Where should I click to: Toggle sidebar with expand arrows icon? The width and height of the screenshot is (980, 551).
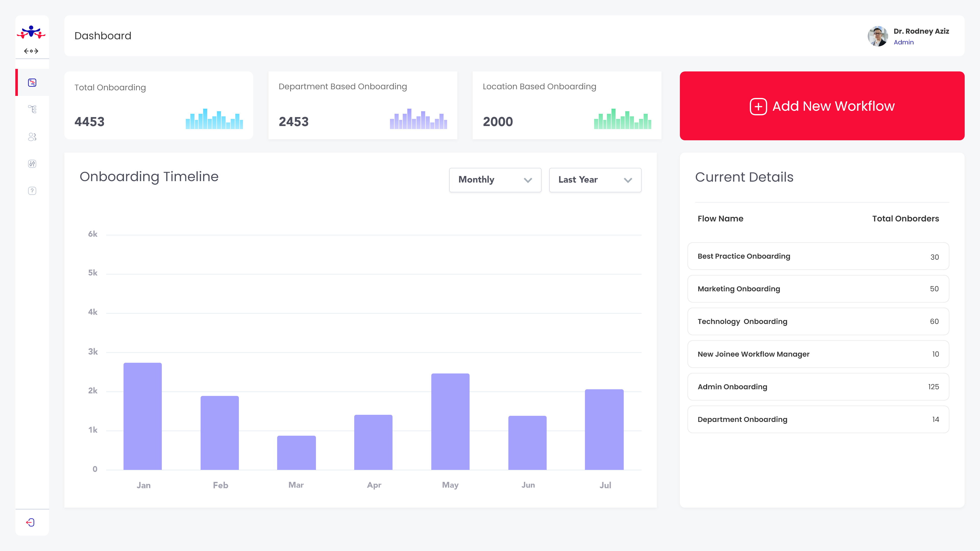tap(31, 51)
